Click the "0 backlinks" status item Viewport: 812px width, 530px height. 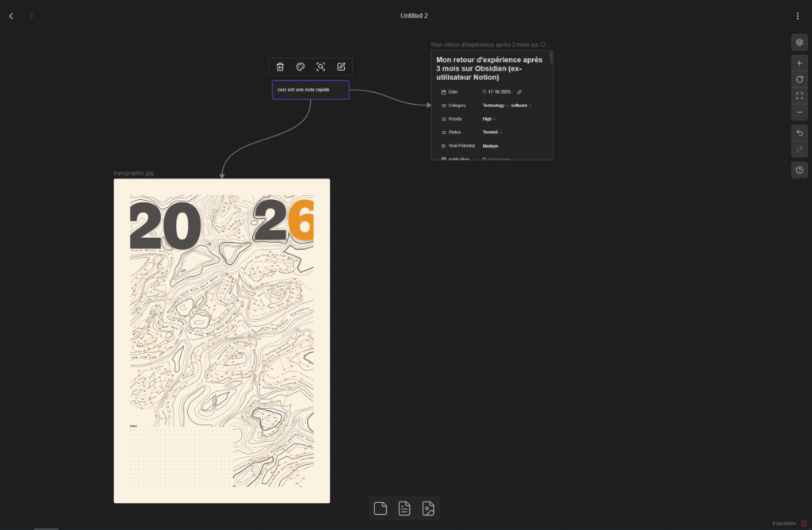pyautogui.click(x=783, y=524)
